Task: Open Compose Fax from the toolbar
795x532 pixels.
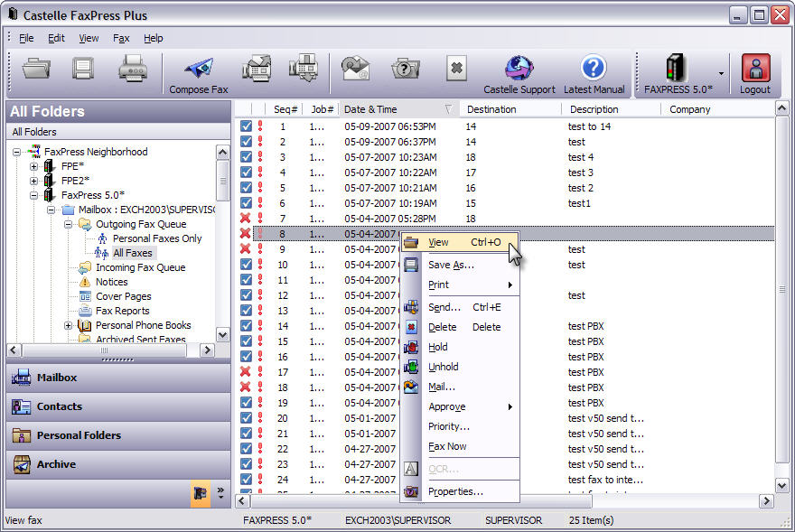Action: click(198, 75)
